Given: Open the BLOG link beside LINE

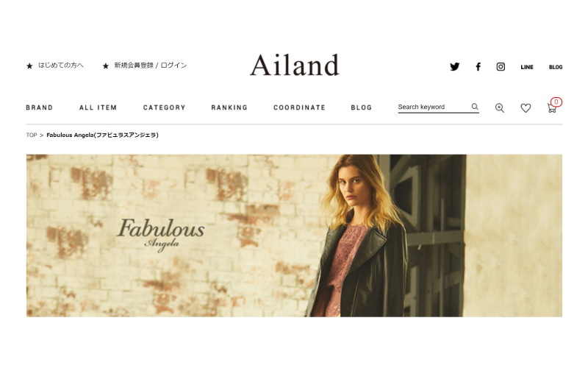Looking at the screenshot, I should point(556,67).
